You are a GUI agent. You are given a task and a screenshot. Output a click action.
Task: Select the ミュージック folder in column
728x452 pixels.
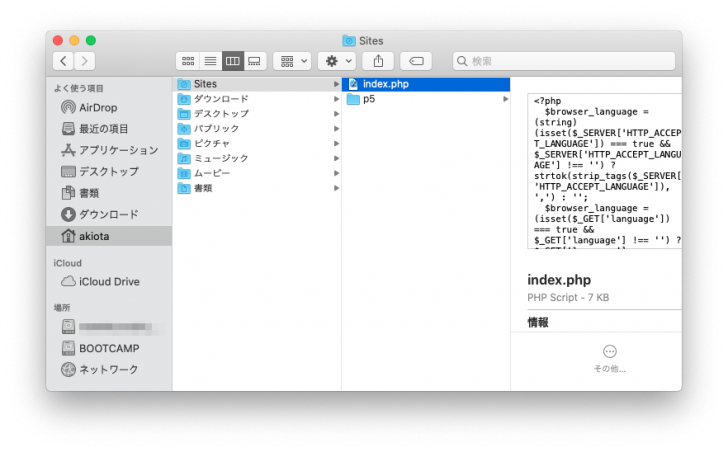pyautogui.click(x=221, y=158)
